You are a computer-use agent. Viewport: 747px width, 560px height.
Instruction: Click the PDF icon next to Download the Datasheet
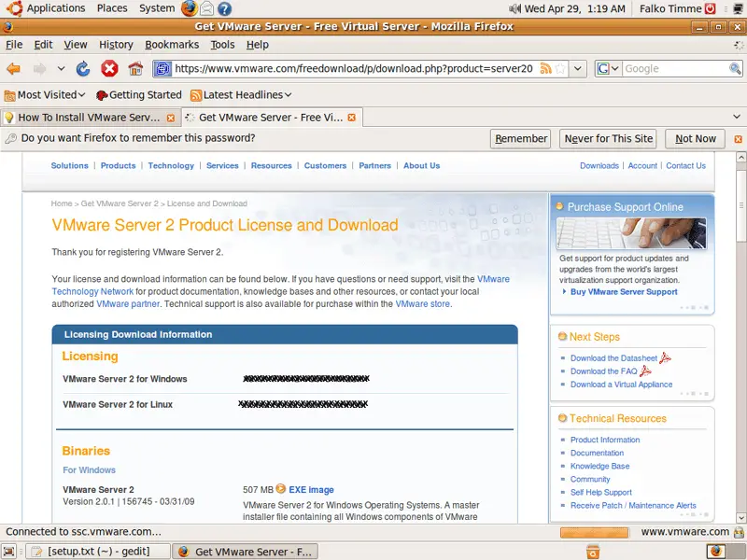pyautogui.click(x=665, y=357)
